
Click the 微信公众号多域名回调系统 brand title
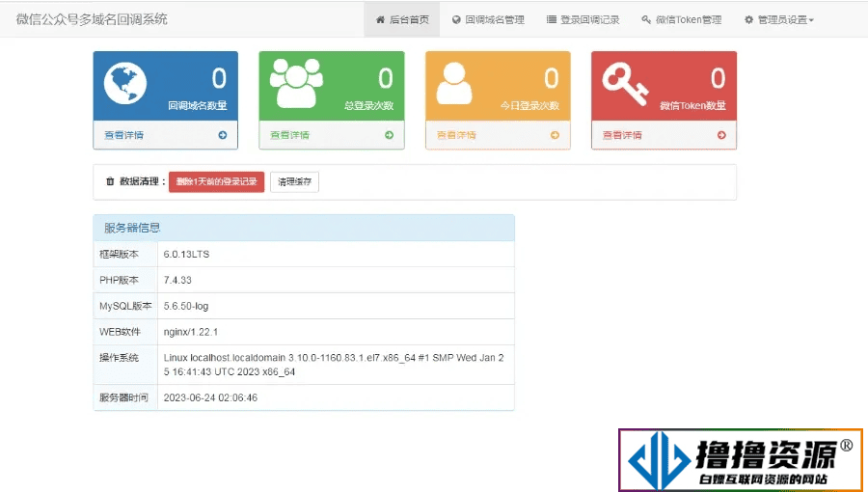[x=92, y=19]
